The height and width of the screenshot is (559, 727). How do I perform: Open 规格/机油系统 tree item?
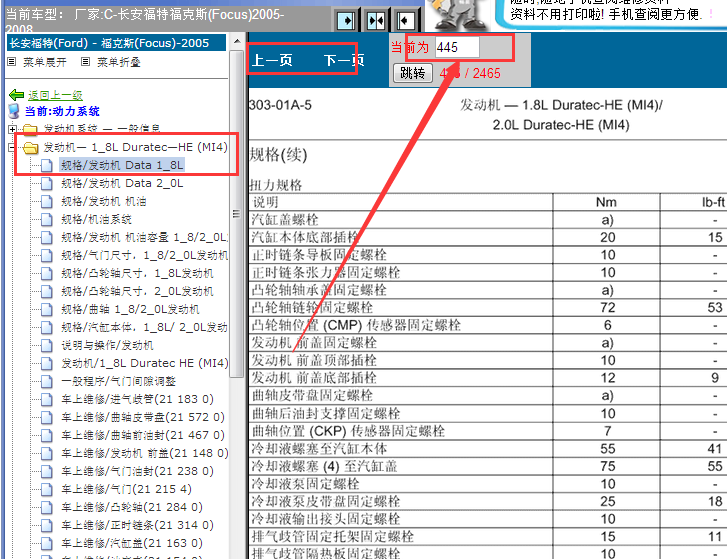click(96, 220)
